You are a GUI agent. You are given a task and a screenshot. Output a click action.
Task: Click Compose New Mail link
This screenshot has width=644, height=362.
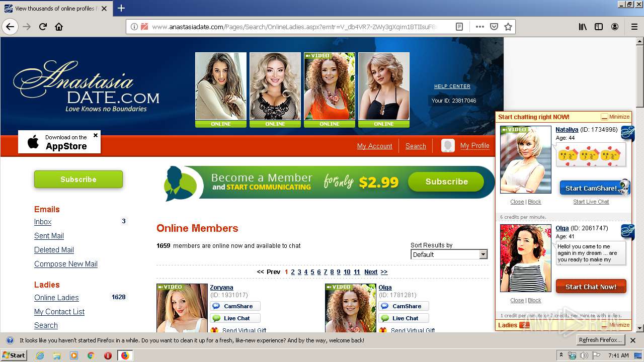click(66, 264)
